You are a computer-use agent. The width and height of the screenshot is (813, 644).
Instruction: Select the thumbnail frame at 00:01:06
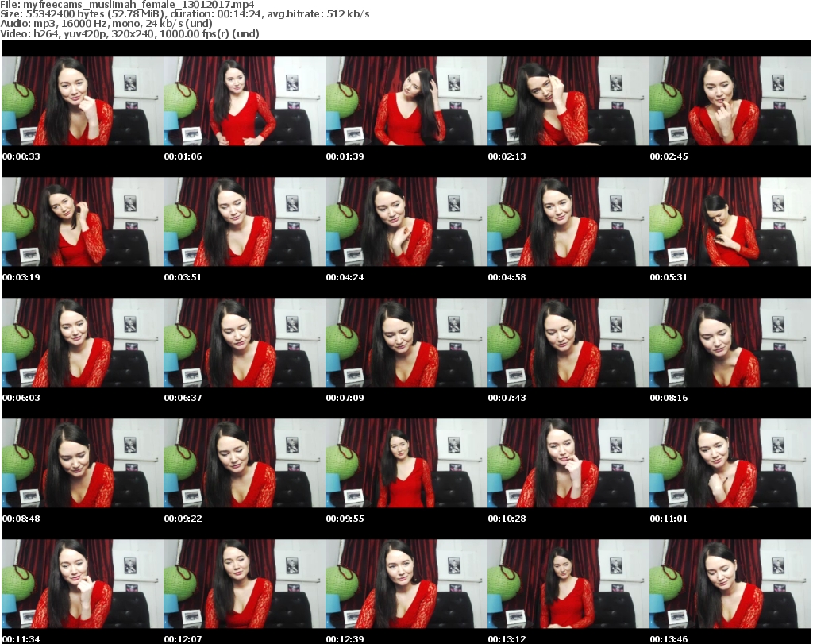(x=245, y=101)
